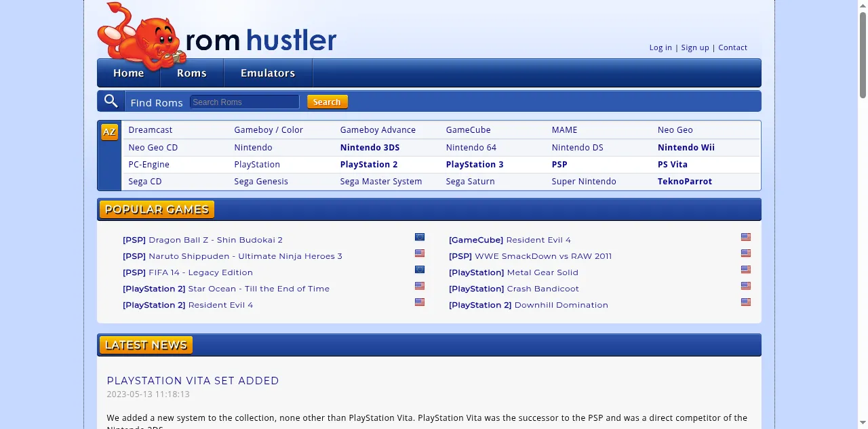
Task: Open the Neo Geo CD system link
Action: point(153,148)
